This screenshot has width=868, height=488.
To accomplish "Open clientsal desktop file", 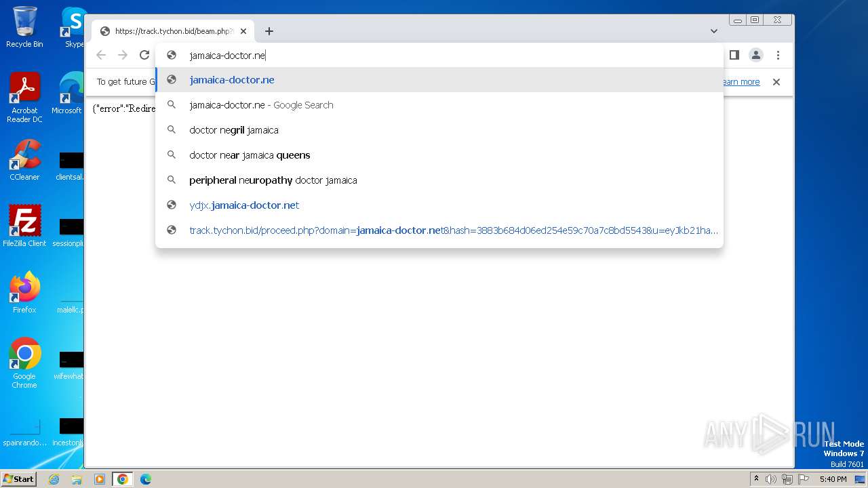I will (71, 166).
